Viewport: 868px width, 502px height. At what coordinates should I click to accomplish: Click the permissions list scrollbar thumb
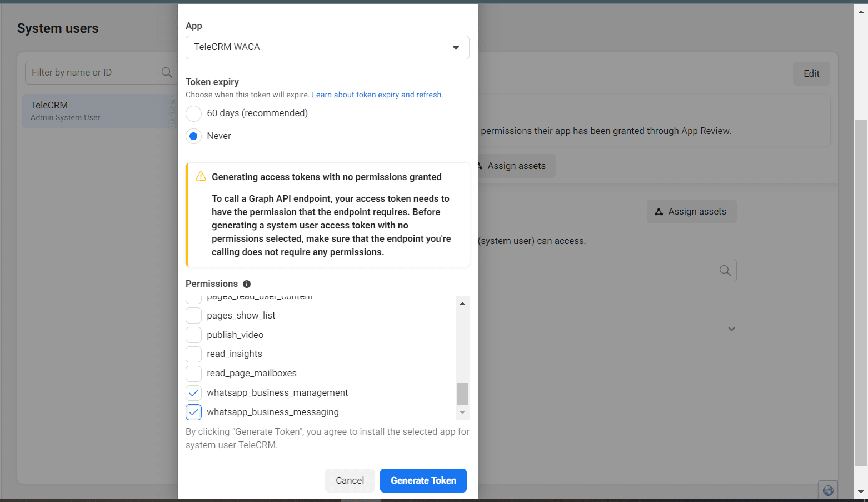pos(462,394)
